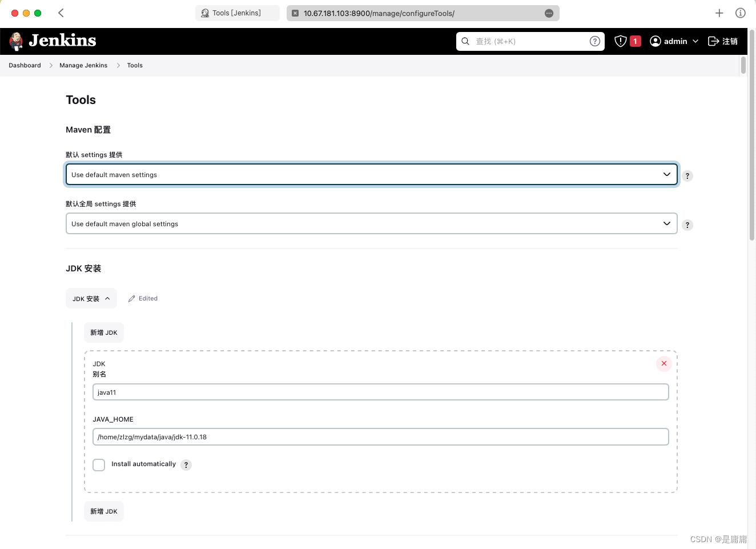The height and width of the screenshot is (549, 756).
Task: Show help for 默认 settings 提供
Action: point(687,176)
